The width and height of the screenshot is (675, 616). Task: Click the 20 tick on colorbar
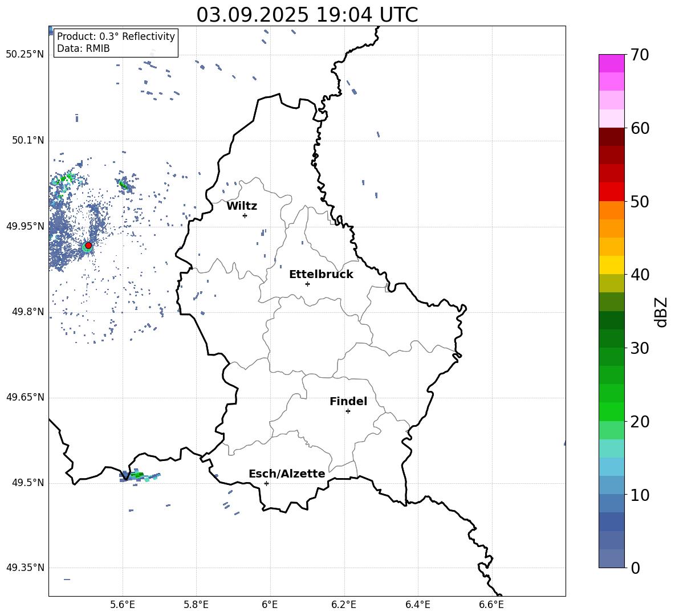coord(640,422)
